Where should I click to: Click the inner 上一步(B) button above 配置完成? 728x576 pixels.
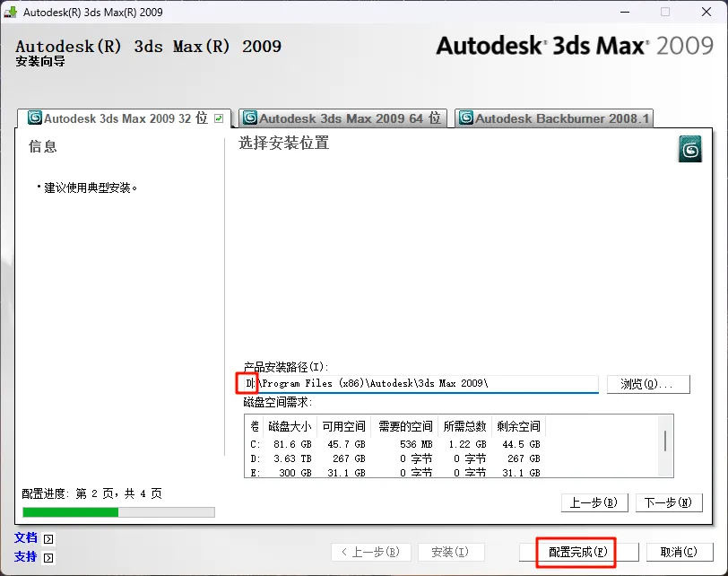[x=594, y=502]
